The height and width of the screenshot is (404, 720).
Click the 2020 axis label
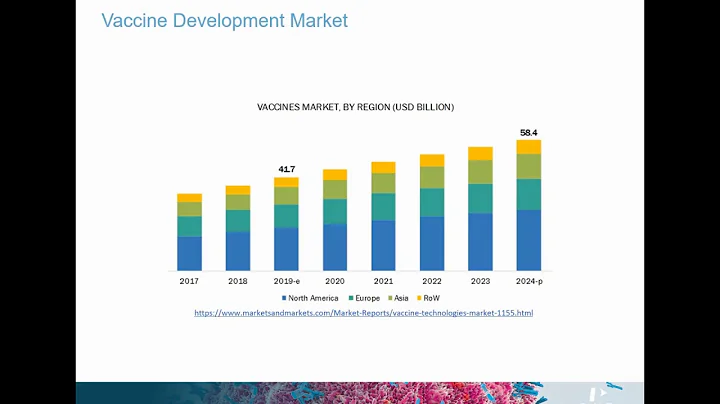coord(335,281)
